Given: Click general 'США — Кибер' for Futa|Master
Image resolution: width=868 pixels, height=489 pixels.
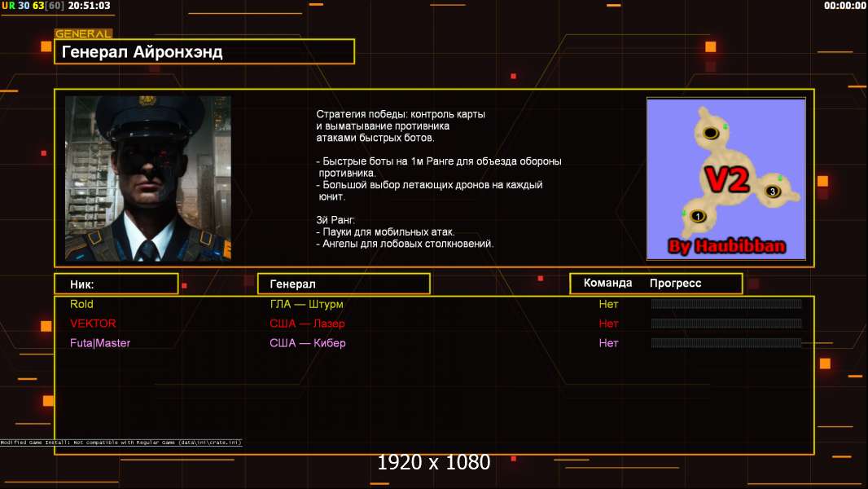Looking at the screenshot, I should pos(308,343).
